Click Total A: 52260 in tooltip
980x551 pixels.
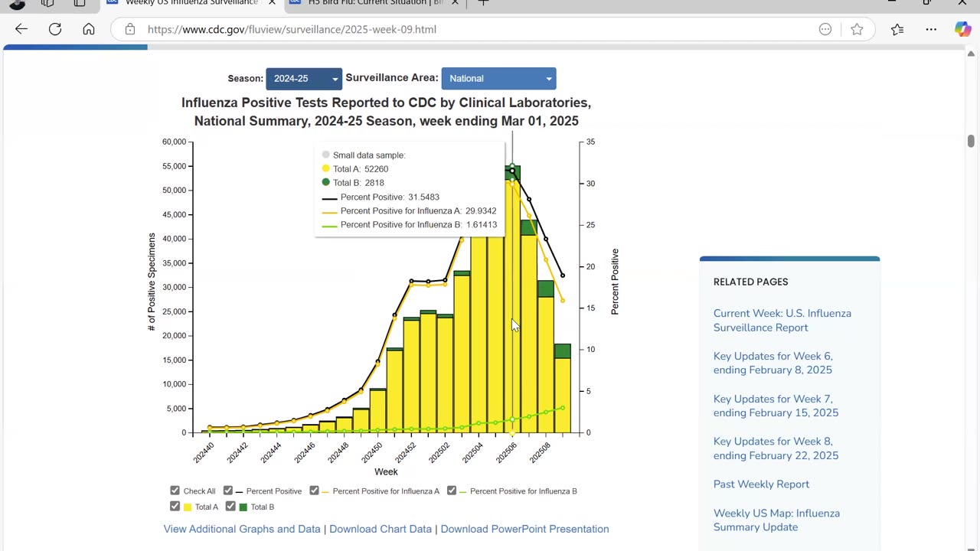click(x=361, y=169)
